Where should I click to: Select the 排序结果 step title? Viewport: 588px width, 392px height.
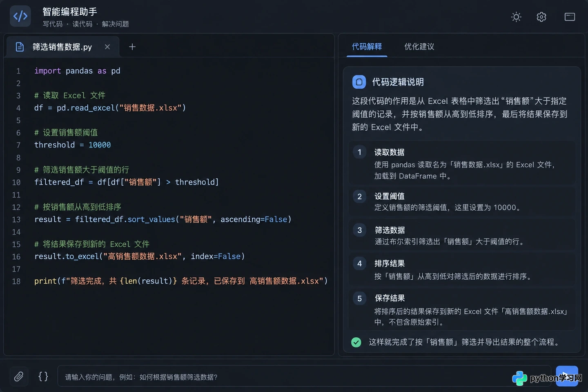coord(390,264)
